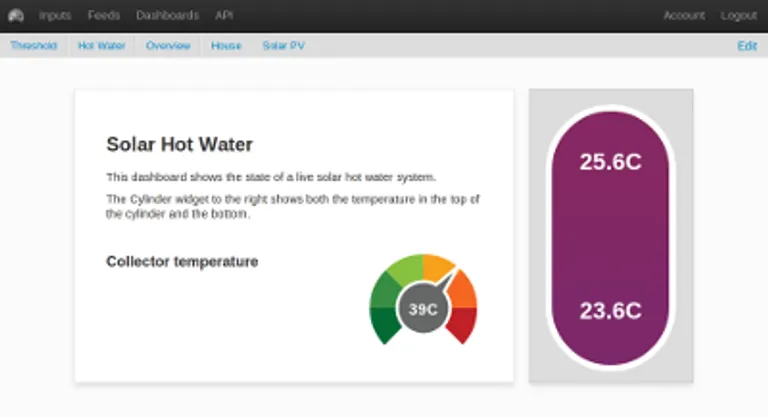
Task: Switch to the Threshold dashboard tab
Action: [34, 46]
